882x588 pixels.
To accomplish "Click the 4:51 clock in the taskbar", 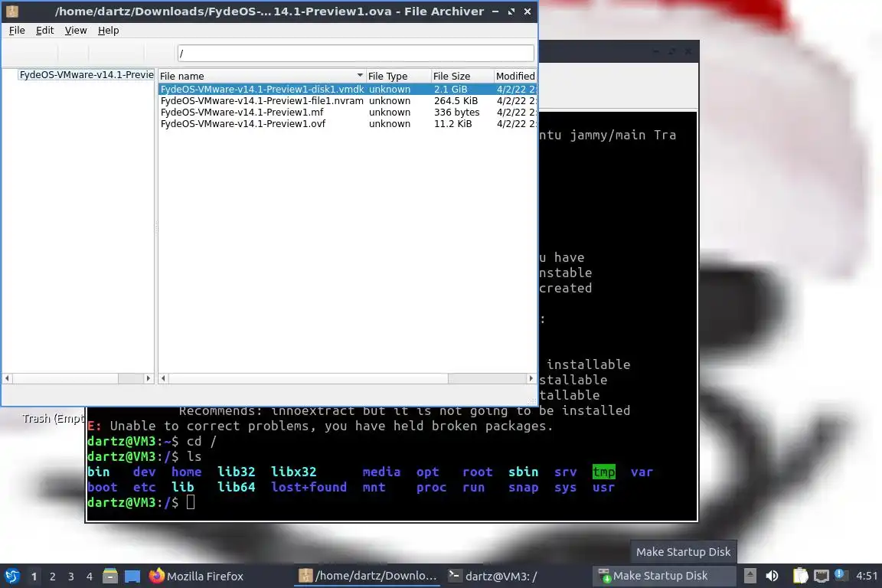I will [x=867, y=577].
